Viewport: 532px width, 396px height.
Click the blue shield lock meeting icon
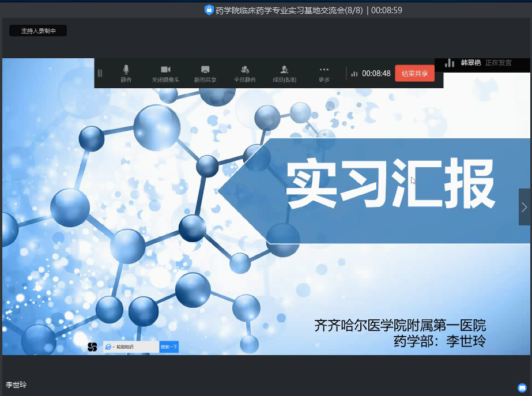[209, 10]
